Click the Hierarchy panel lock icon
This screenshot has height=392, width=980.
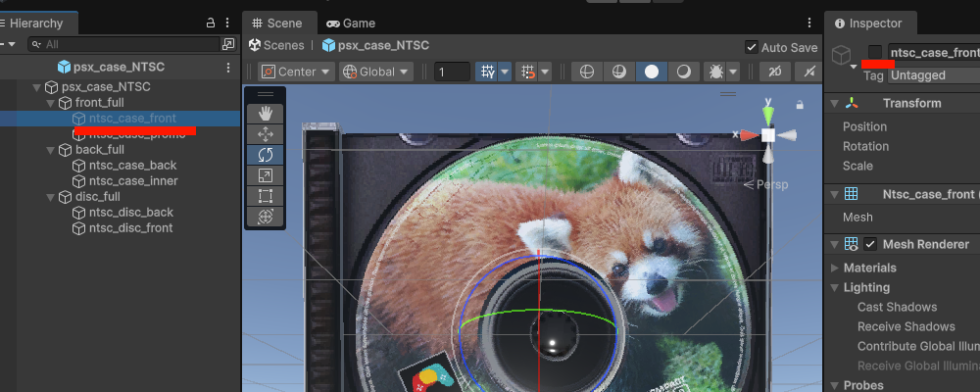[x=211, y=23]
